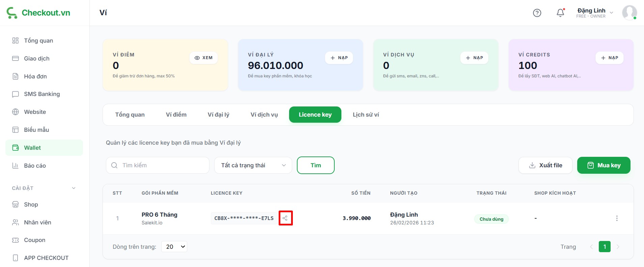Switch to the Ví đại lý tab
Viewport: 644px width, 267px height.
(218, 115)
